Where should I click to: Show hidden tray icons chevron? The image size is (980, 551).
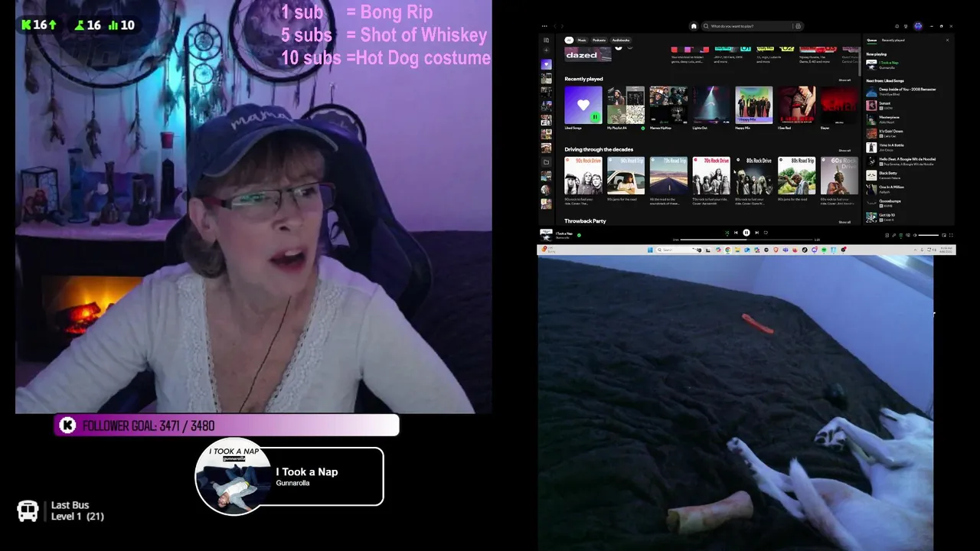click(915, 249)
